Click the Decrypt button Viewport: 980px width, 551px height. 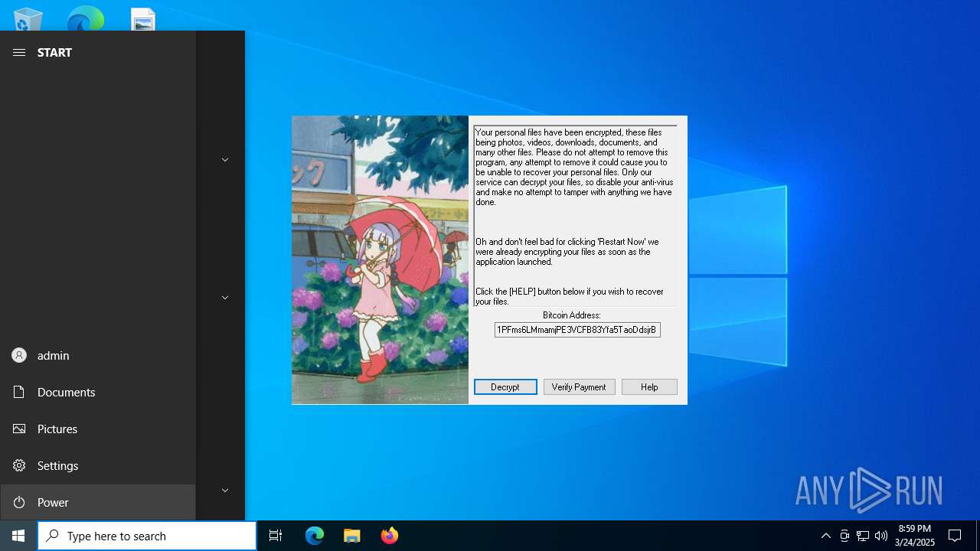coord(505,387)
